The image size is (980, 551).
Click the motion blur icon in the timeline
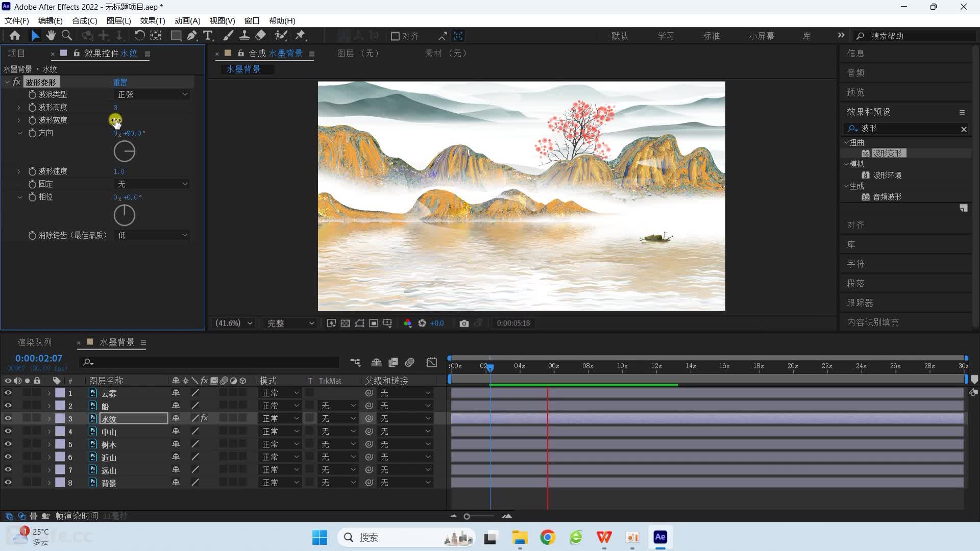point(410,363)
